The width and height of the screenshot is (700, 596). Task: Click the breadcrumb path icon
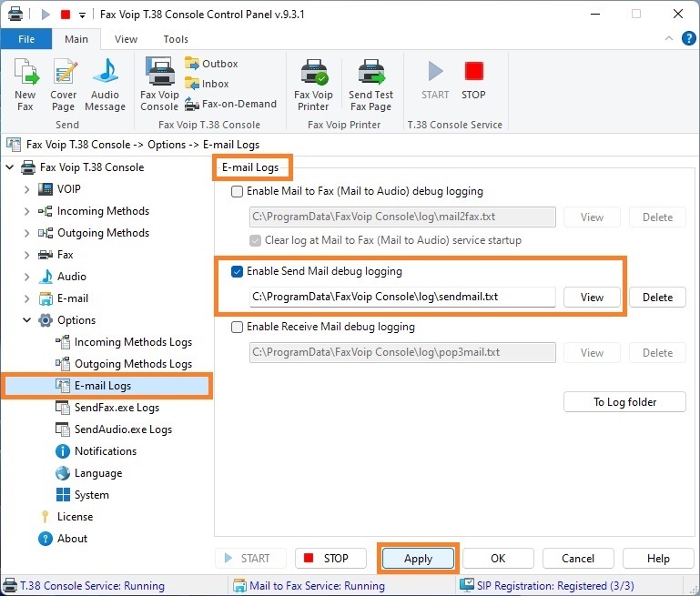14,145
